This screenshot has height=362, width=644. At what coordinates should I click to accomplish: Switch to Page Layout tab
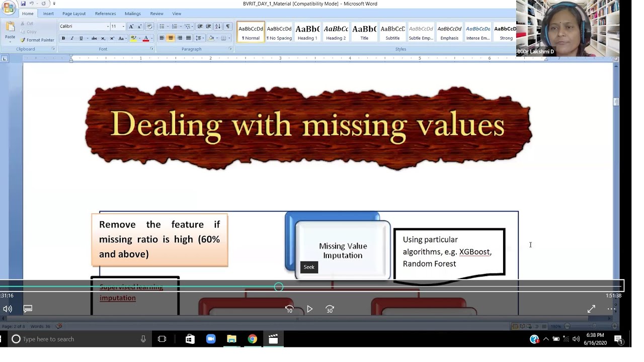click(x=74, y=14)
